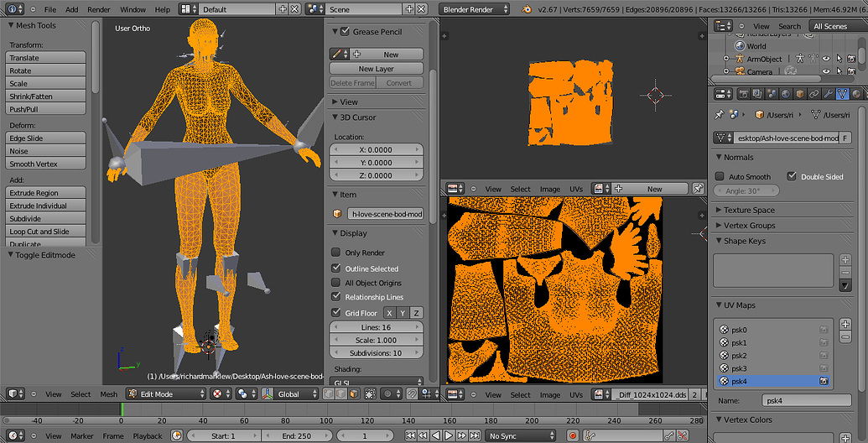Open the File menu
The width and height of the screenshot is (868, 443).
(x=50, y=9)
